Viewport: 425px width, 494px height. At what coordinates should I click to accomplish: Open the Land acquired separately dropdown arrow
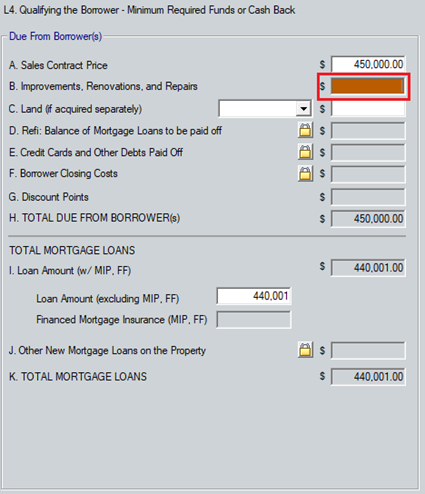click(x=303, y=109)
